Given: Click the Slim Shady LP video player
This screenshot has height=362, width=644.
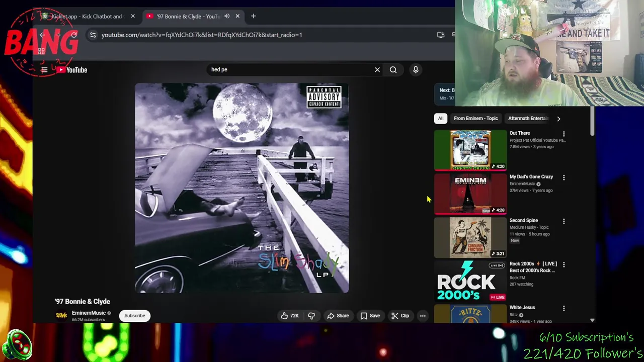Looking at the screenshot, I should point(242,188).
